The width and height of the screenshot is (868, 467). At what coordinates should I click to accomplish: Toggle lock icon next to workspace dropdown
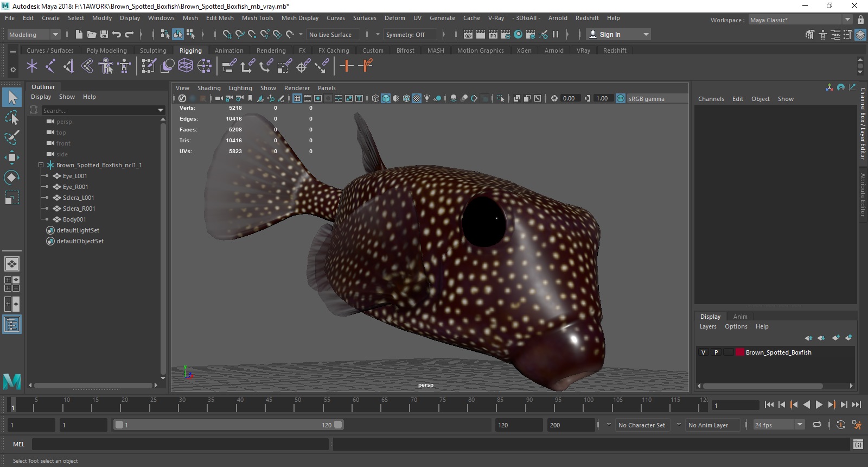tap(860, 20)
